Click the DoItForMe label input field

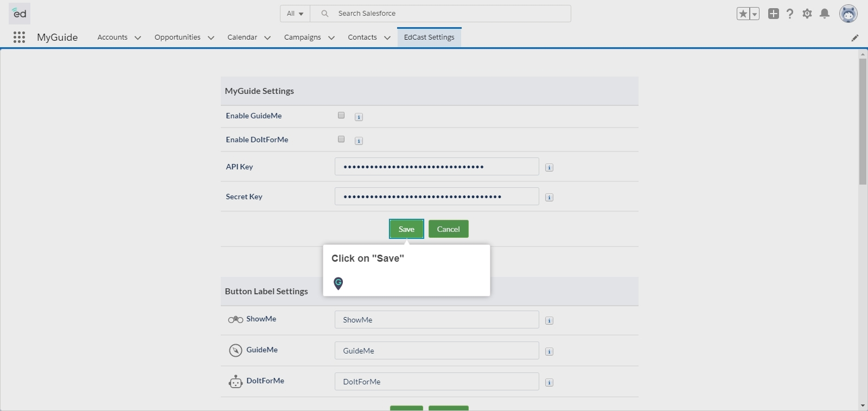[x=437, y=382]
